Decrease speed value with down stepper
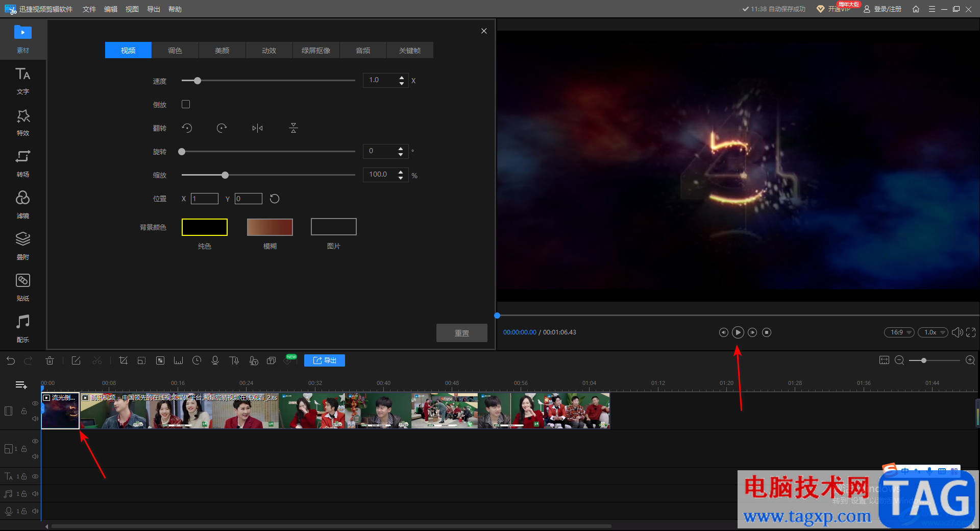Viewport: 980px width, 531px height. 402,83
